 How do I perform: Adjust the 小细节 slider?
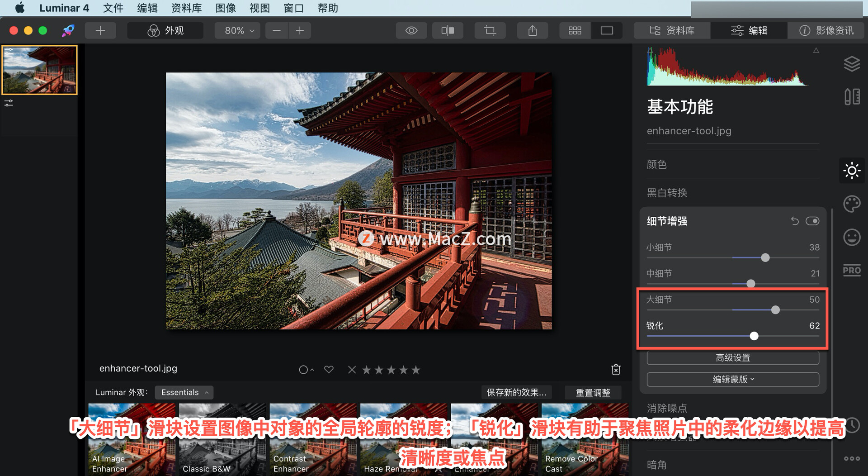click(765, 257)
